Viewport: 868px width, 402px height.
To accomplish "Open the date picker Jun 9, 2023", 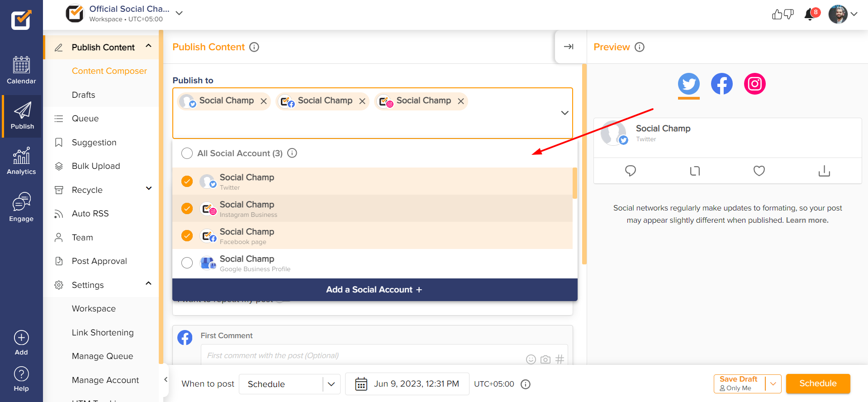I will 407,384.
